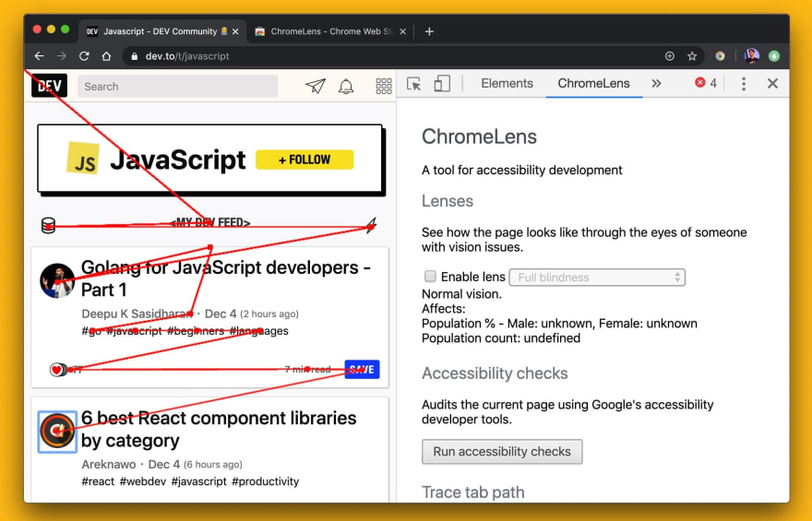Viewport: 812px width, 521px height.
Task: Click the yellow + FOLLOW button
Action: tap(304, 160)
